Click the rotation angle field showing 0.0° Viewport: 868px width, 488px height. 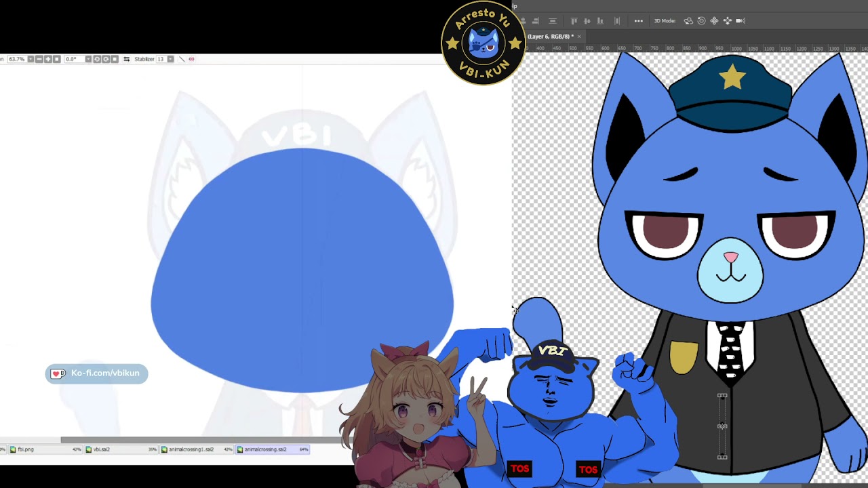coord(74,59)
